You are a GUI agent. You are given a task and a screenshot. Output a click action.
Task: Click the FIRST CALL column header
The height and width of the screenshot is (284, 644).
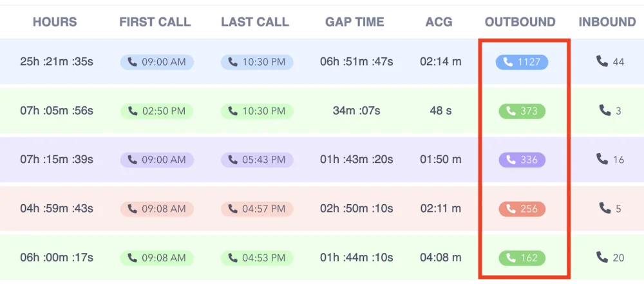coord(155,22)
